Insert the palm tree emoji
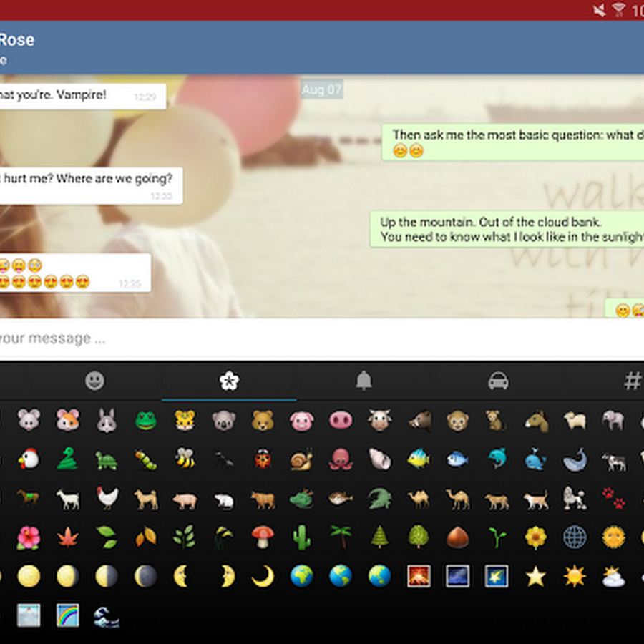 [x=341, y=537]
